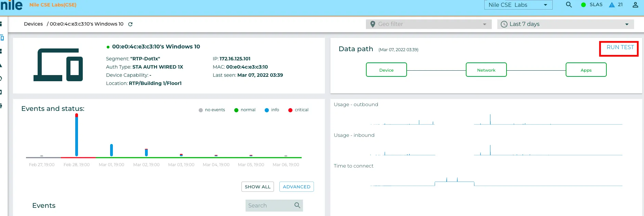Open the search magnifier in top bar
Screen dimensions: 644x216
pyautogui.click(x=569, y=5)
